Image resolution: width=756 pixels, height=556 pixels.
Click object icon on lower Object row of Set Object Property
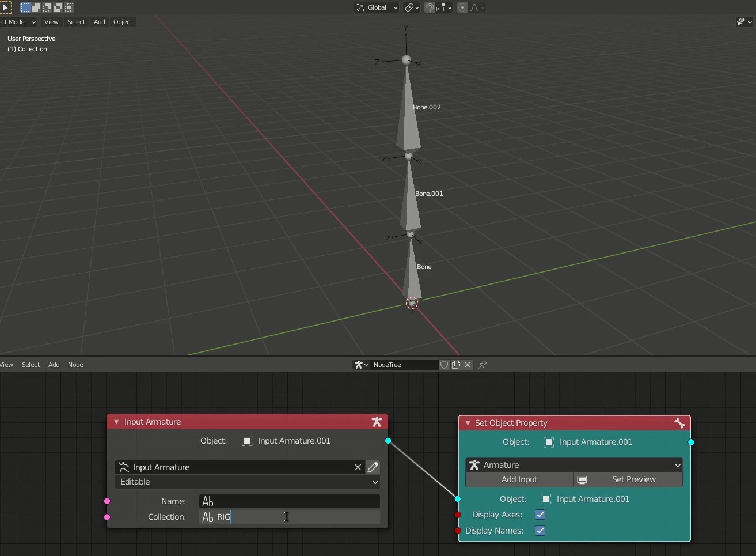coord(546,499)
